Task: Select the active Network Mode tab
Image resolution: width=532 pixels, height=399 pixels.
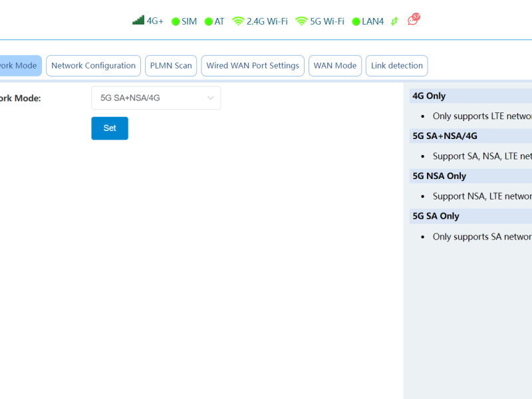Action: 19,66
